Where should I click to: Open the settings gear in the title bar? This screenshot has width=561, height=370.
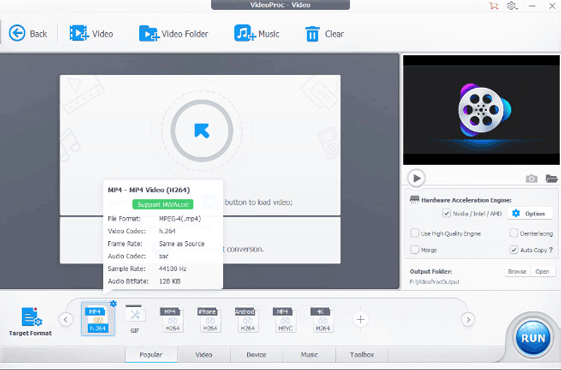click(512, 6)
